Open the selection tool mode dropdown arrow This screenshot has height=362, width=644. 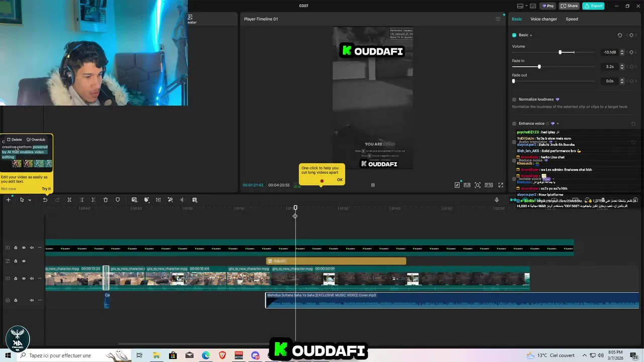click(x=30, y=200)
